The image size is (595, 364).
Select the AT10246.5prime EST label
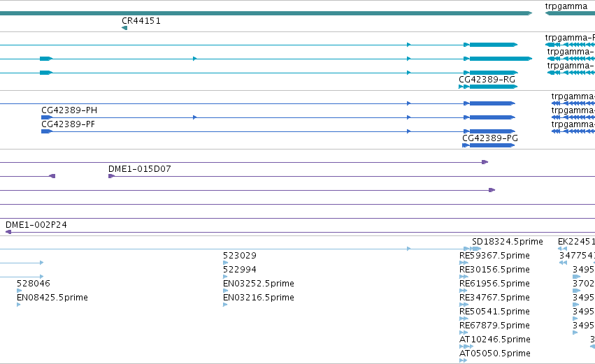click(x=495, y=340)
